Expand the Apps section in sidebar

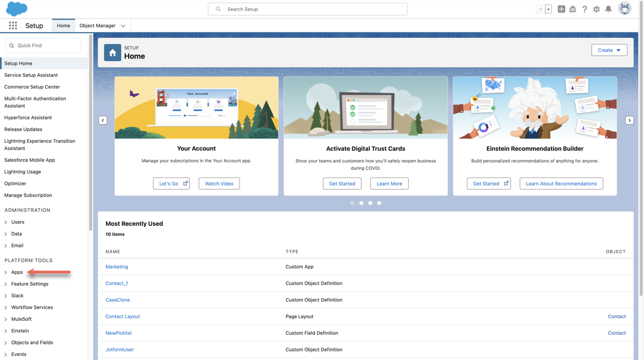coord(6,273)
